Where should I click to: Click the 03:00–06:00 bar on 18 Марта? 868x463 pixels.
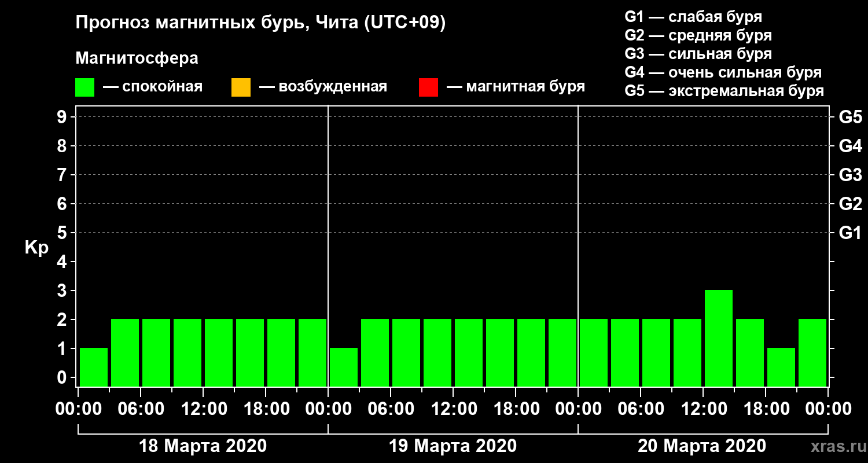coord(125,352)
